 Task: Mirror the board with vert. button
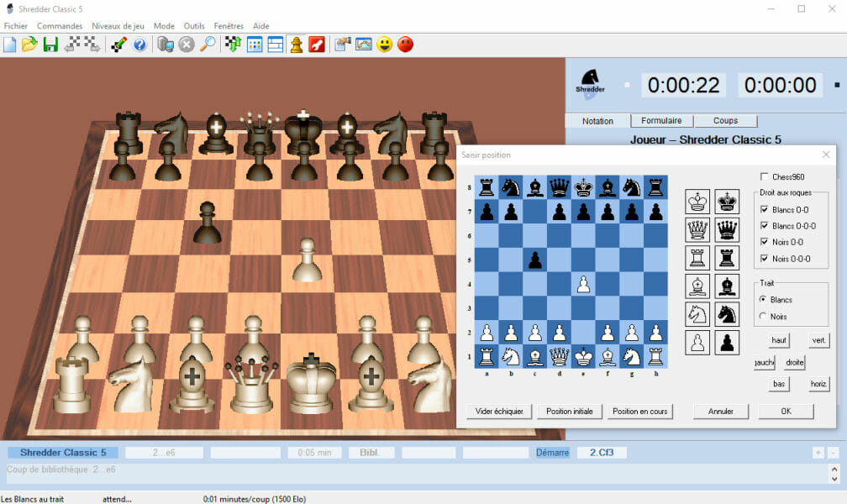pos(818,340)
